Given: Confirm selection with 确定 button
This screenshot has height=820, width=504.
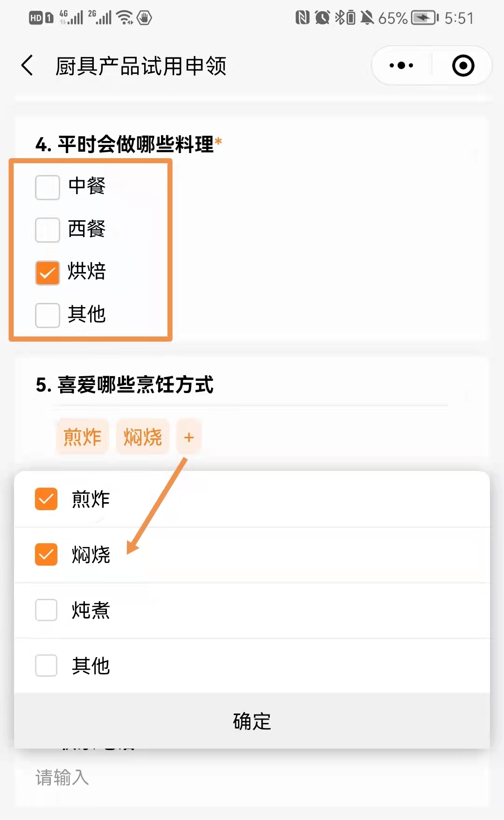Looking at the screenshot, I should (x=252, y=721).
